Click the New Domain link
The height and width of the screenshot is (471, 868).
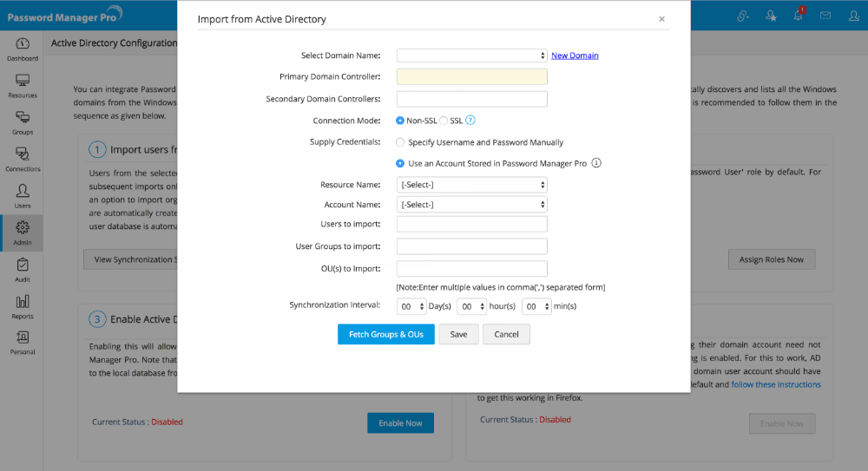pos(575,56)
